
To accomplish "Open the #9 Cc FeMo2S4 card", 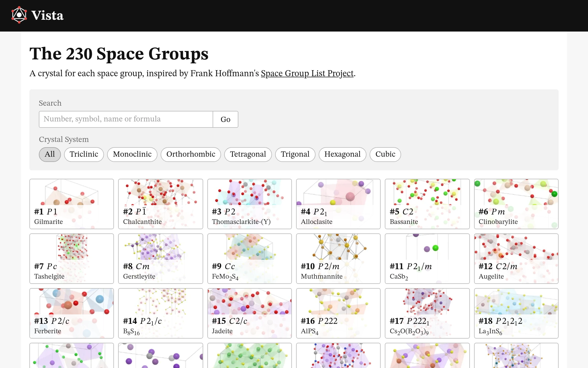I will click(250, 259).
